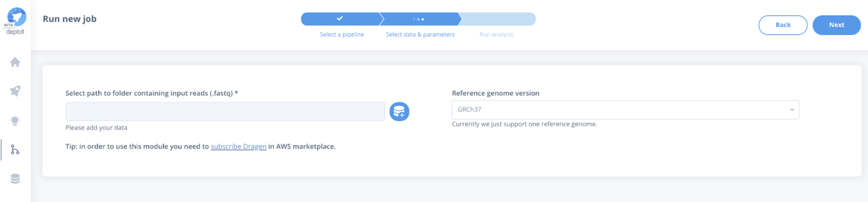Go to the Home icon in sidebar
The width and height of the screenshot is (868, 202).
point(15,62)
